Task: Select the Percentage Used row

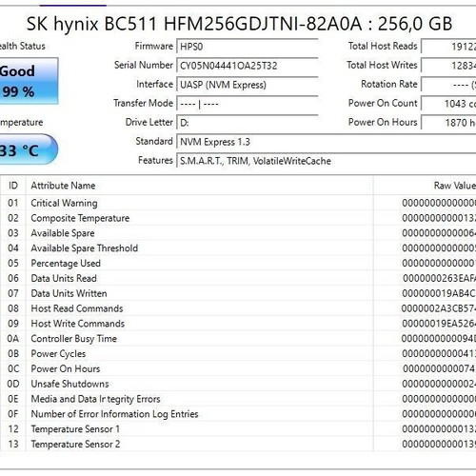Action: click(238, 263)
